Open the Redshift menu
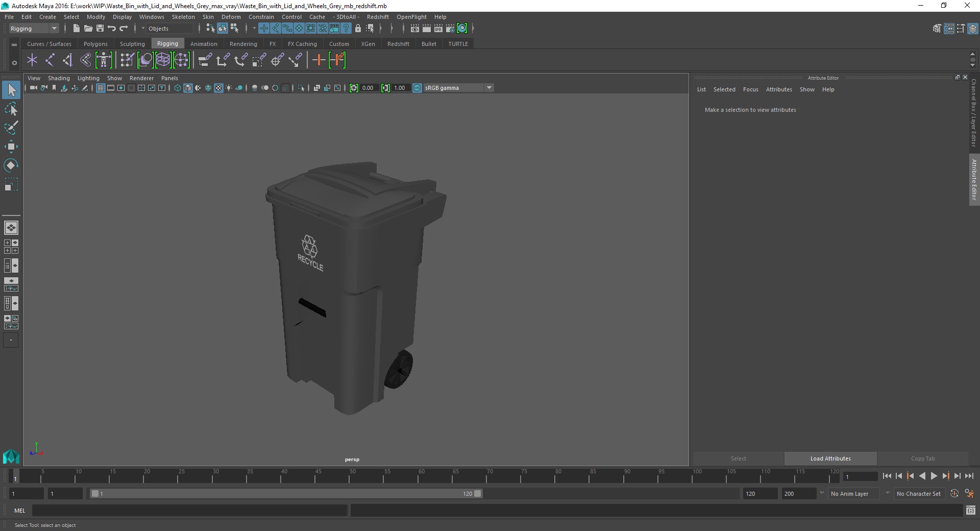 click(378, 17)
